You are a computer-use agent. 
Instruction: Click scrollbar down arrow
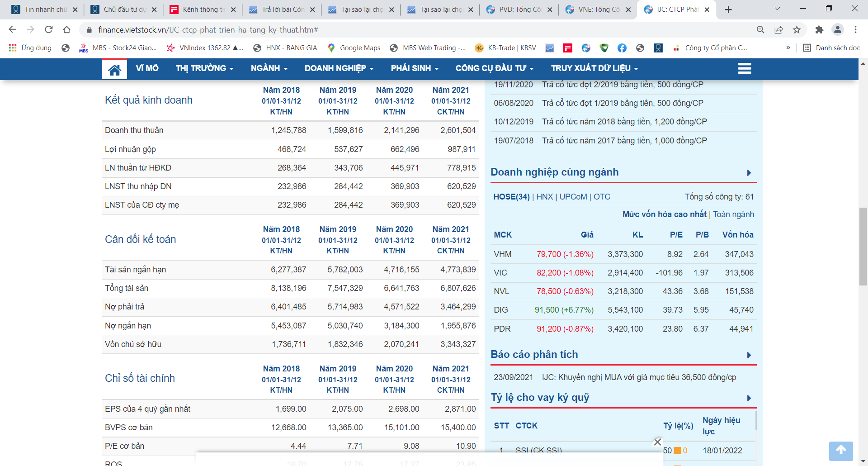click(x=863, y=461)
